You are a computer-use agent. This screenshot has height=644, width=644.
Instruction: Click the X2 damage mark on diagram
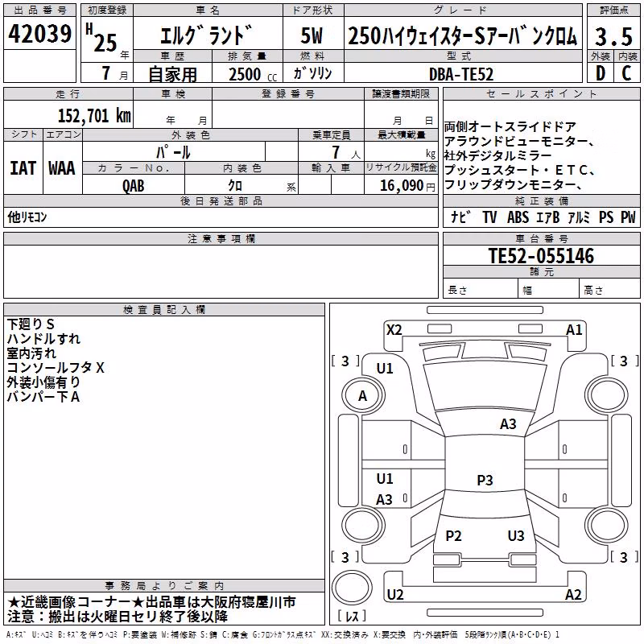click(x=394, y=330)
